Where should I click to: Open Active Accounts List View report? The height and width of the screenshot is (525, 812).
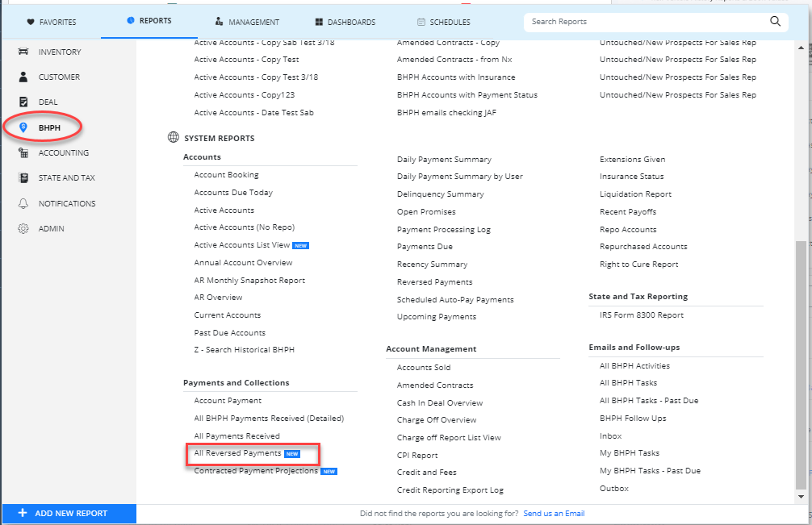[242, 244]
